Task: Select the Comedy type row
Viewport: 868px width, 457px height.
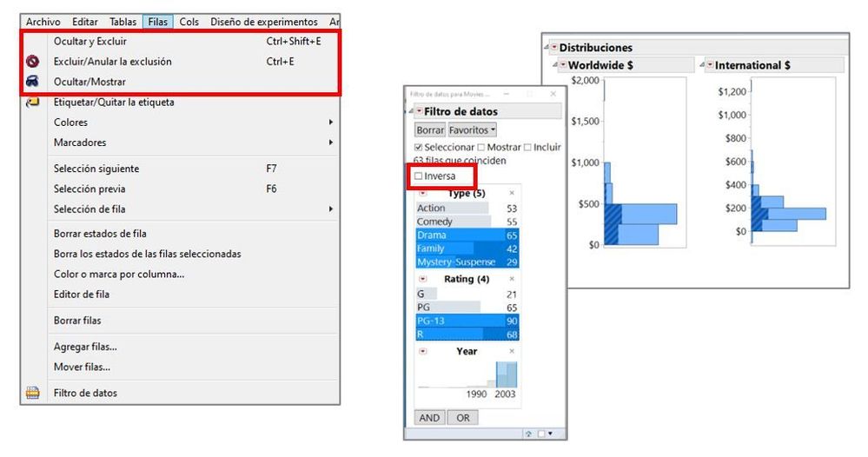Action: [x=467, y=222]
